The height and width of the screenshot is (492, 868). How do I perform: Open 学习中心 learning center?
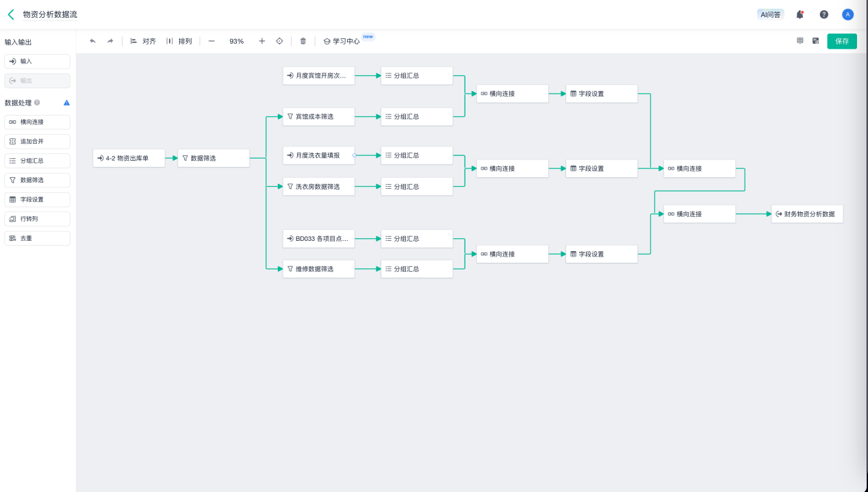[342, 41]
